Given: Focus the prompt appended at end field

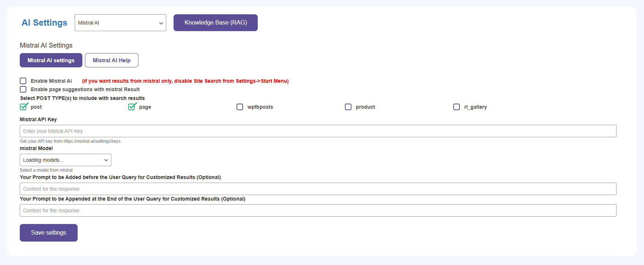Looking at the screenshot, I should (x=318, y=210).
